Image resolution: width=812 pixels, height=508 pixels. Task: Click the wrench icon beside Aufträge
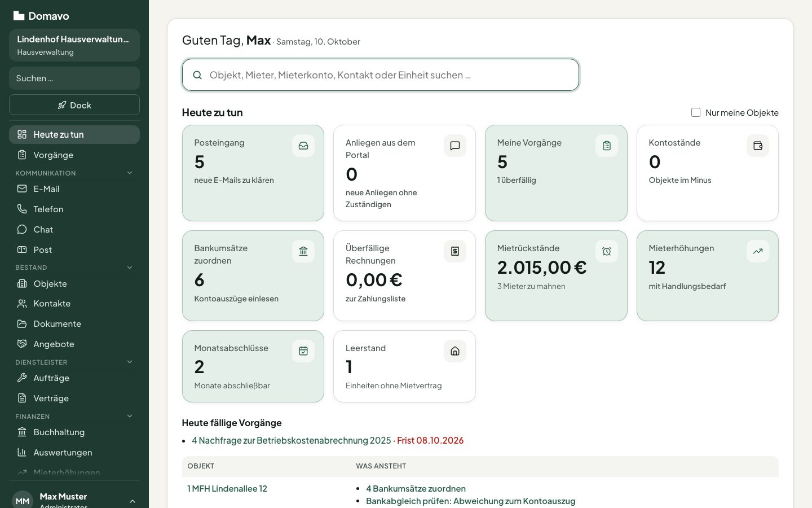click(22, 378)
